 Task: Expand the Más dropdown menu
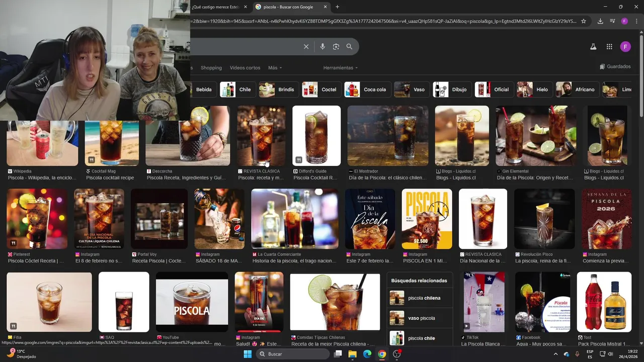click(x=275, y=68)
